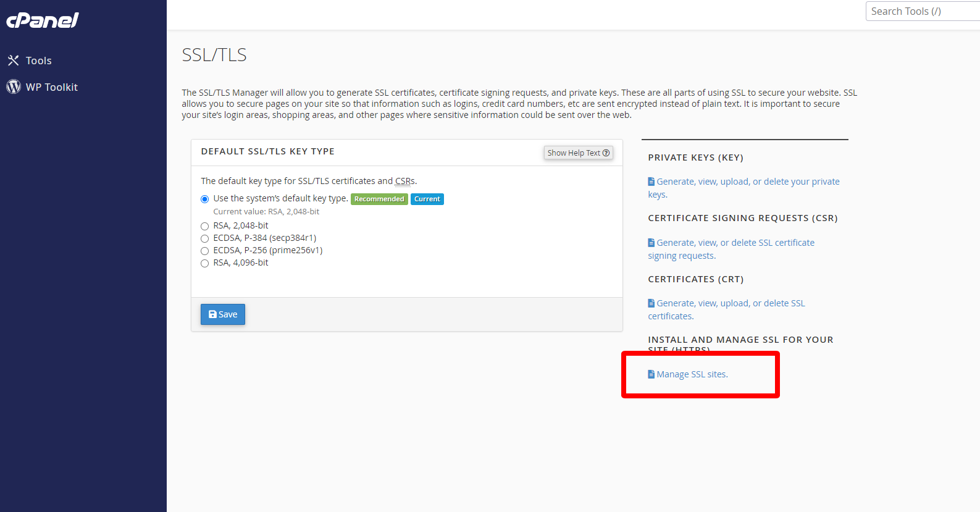This screenshot has height=512, width=980.
Task: Select the system's default key type option
Action: click(x=205, y=199)
